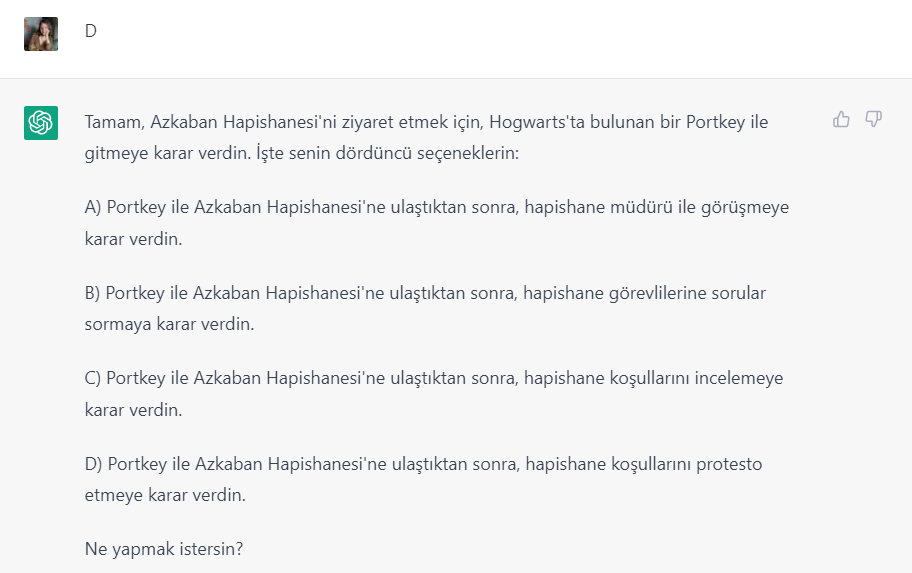
Task: Open the user profile photo thumbnail
Action: point(41,34)
